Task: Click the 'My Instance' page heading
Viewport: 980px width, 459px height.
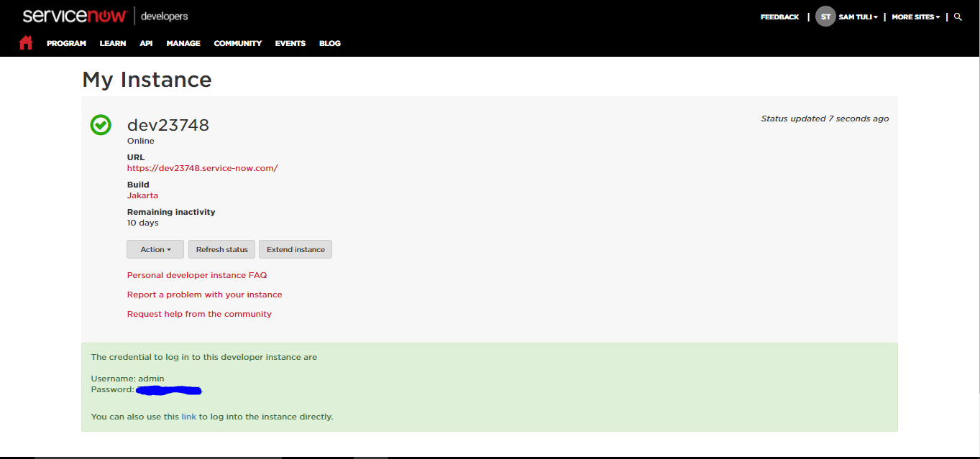Action: (x=147, y=80)
